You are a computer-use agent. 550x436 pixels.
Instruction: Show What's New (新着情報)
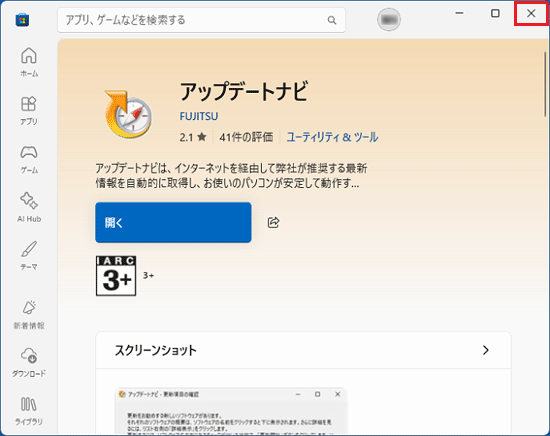tap(29, 315)
